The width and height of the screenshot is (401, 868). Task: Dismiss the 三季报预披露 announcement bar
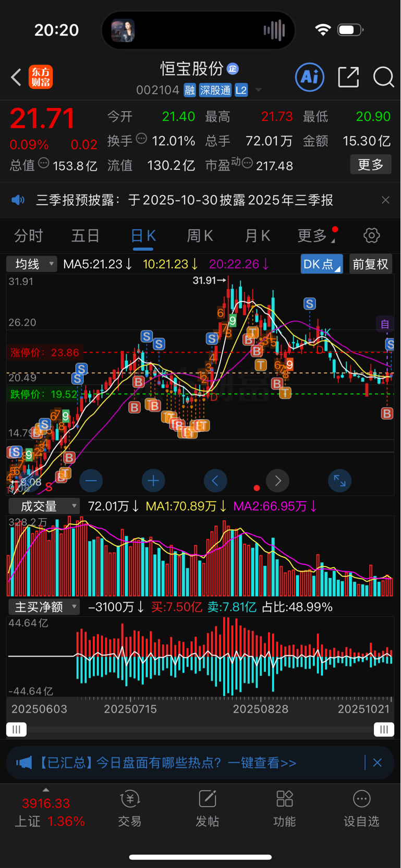(385, 200)
